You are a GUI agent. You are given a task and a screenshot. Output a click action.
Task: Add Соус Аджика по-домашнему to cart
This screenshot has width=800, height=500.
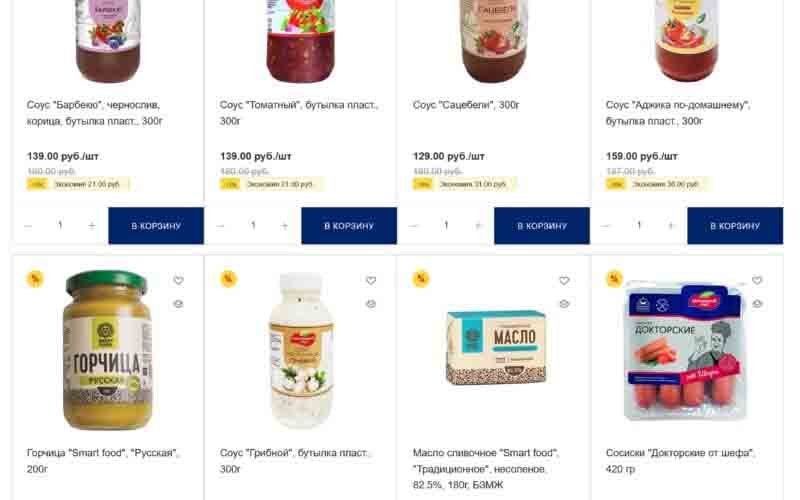point(735,226)
